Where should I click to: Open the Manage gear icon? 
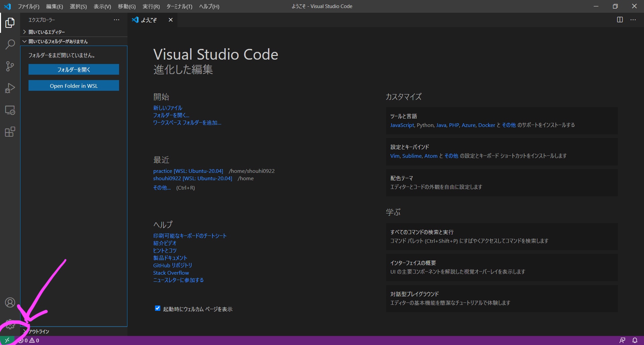10,324
